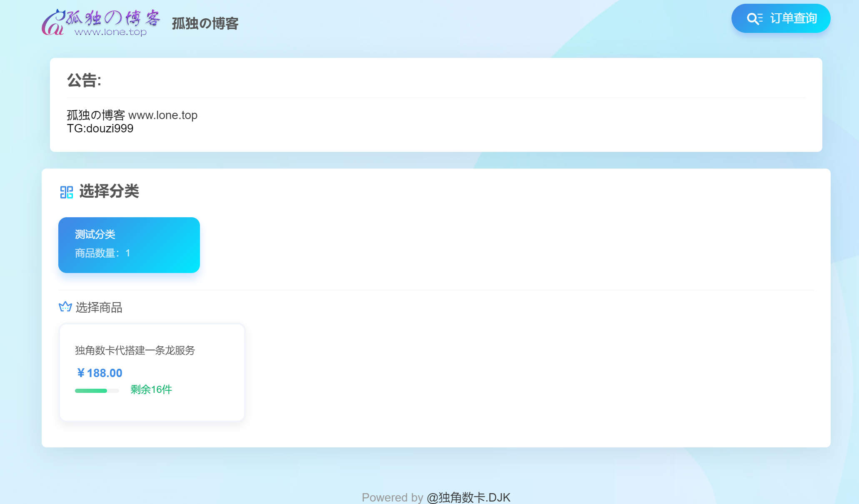Click the Powered by footer text

[x=392, y=497]
